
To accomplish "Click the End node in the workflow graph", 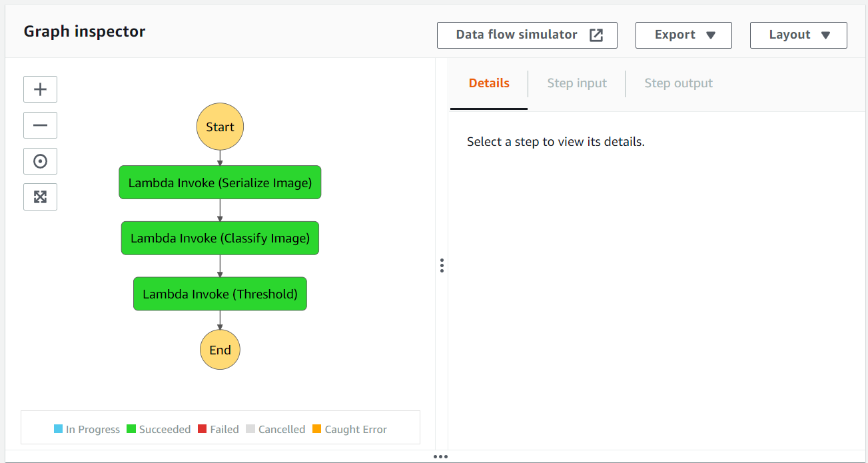I will [x=220, y=349].
